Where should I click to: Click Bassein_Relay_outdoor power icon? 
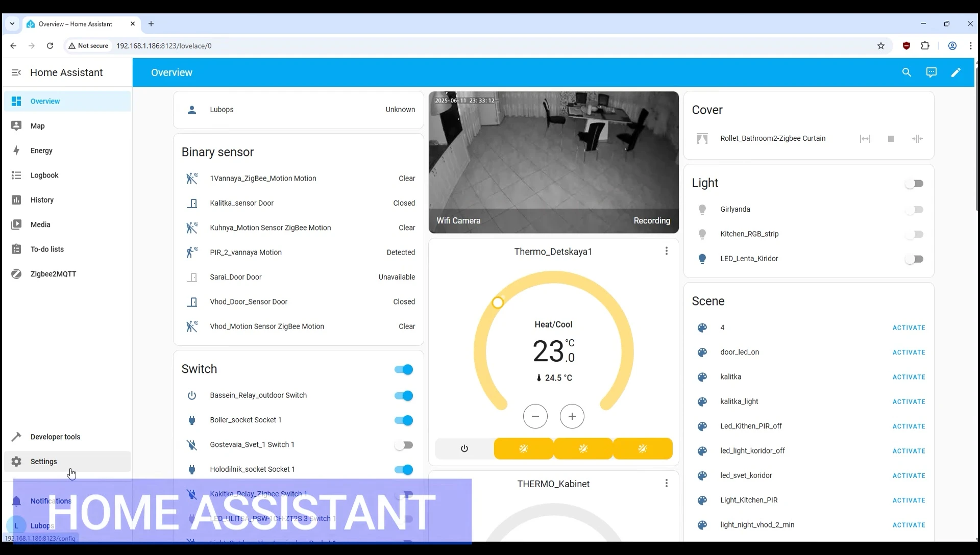click(192, 395)
